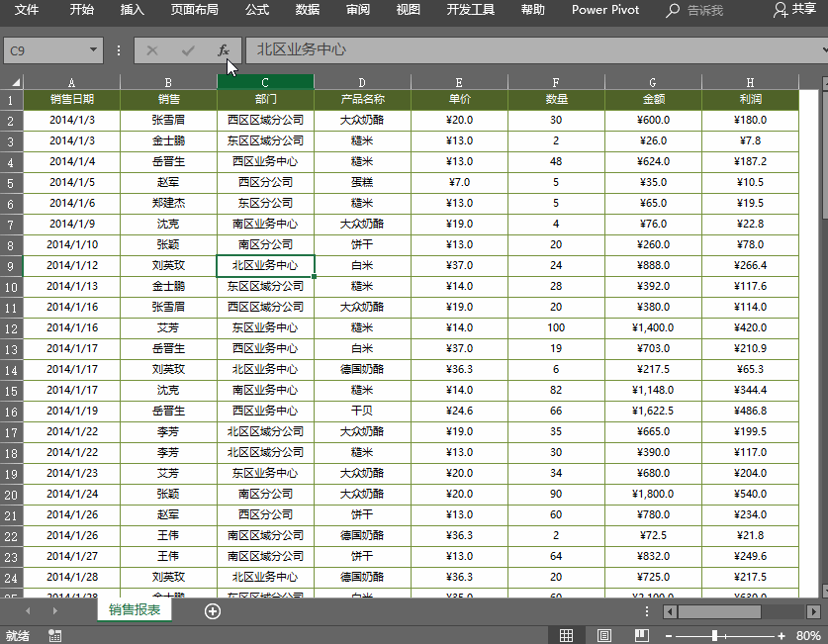828x644 pixels.
Task: Click the 告诉我 search box
Action: point(705,11)
